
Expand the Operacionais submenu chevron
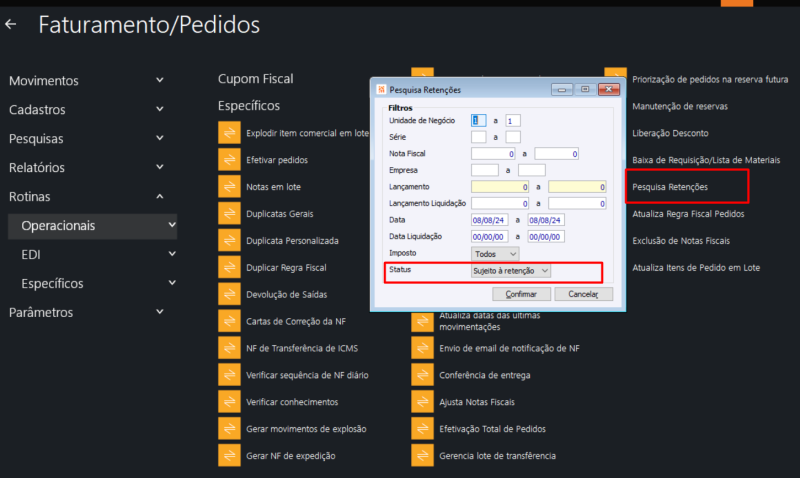(172, 225)
